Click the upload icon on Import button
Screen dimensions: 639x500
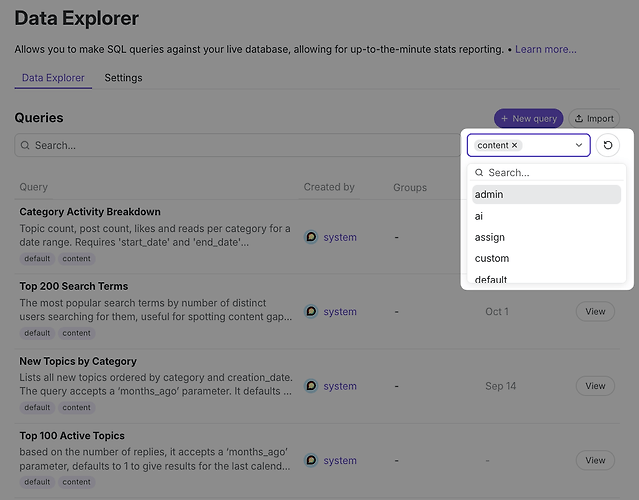tap(579, 119)
